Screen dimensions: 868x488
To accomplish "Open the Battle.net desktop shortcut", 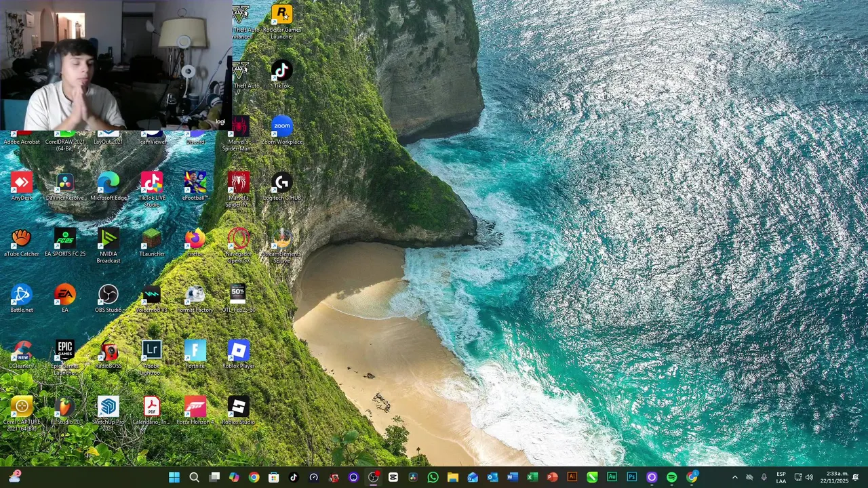I will [21, 299].
